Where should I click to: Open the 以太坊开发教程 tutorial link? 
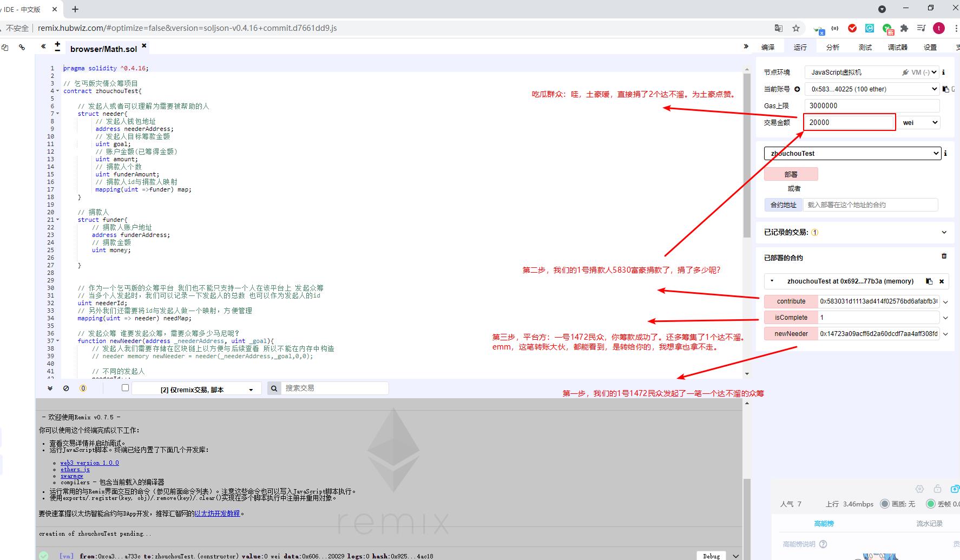217,513
